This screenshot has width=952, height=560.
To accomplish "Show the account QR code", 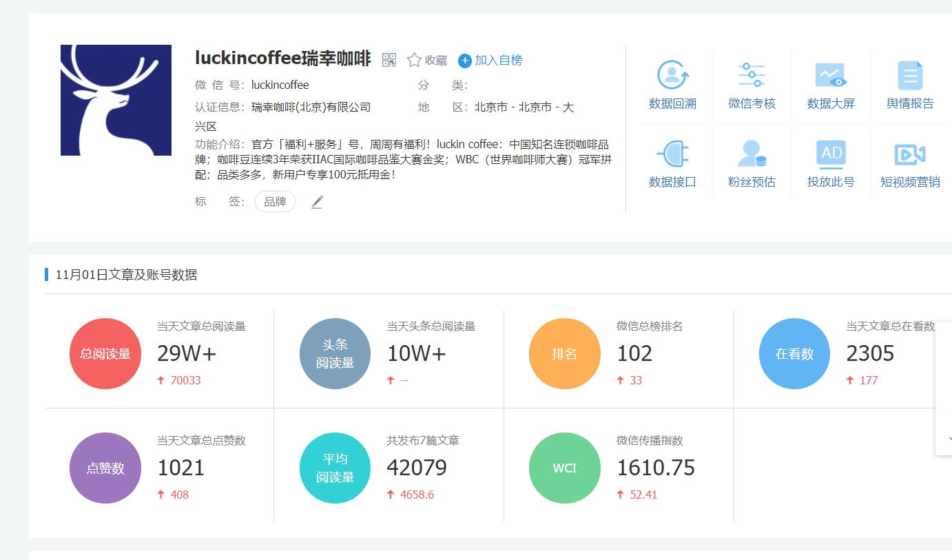I will click(x=389, y=60).
